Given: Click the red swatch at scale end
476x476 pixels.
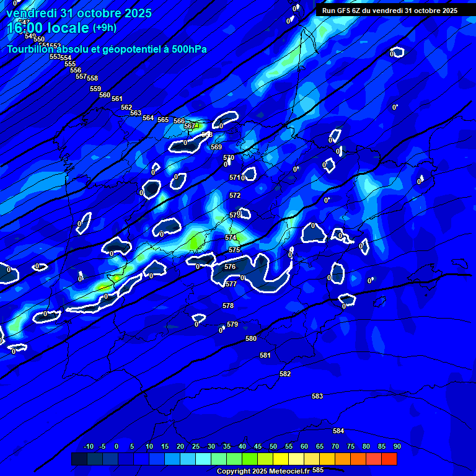Looking at the screenshot, I should coord(389,459).
